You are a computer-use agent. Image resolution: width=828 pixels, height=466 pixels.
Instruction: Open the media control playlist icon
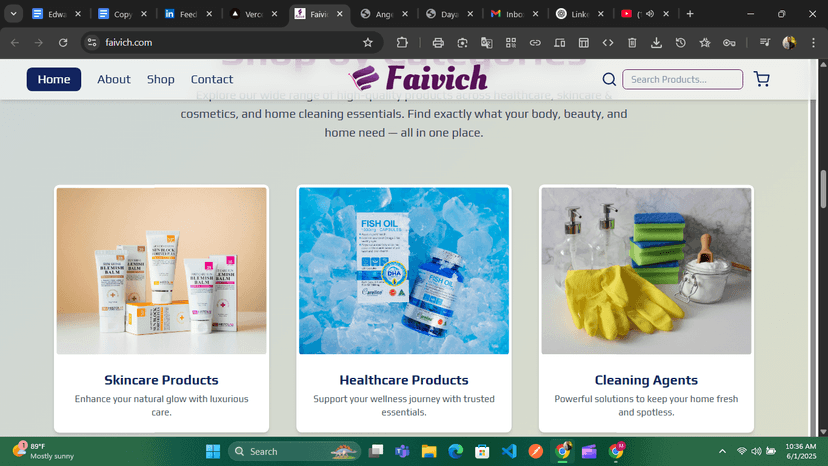pos(765,43)
